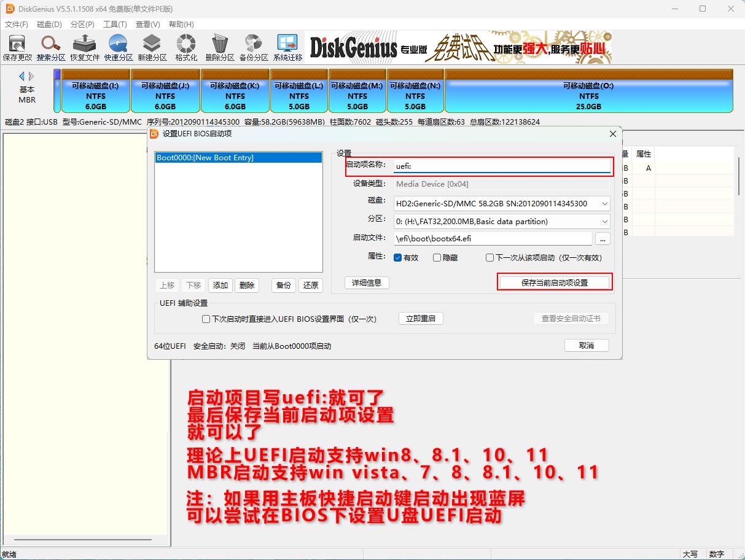Image resolution: width=745 pixels, height=560 pixels.
Task: Open the 分区(P) menu
Action: click(82, 25)
